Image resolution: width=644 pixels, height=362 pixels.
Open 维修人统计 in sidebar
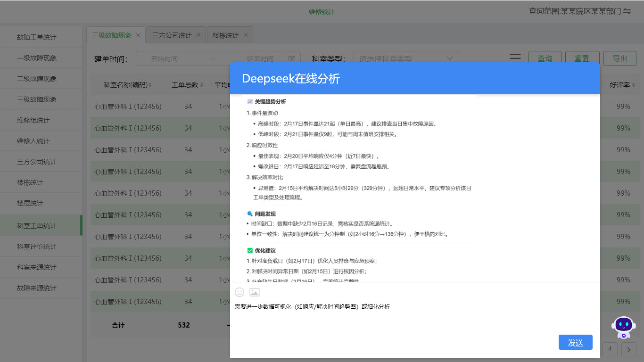tap(41, 141)
